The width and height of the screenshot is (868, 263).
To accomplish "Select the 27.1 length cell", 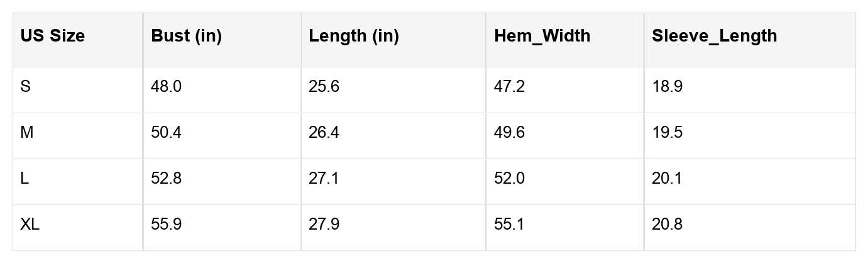I will click(324, 179).
